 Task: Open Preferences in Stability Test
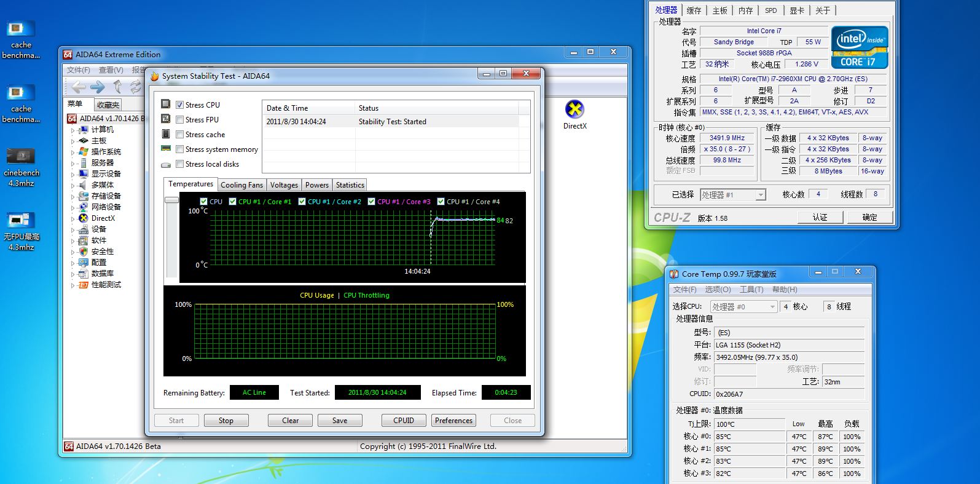click(x=453, y=421)
